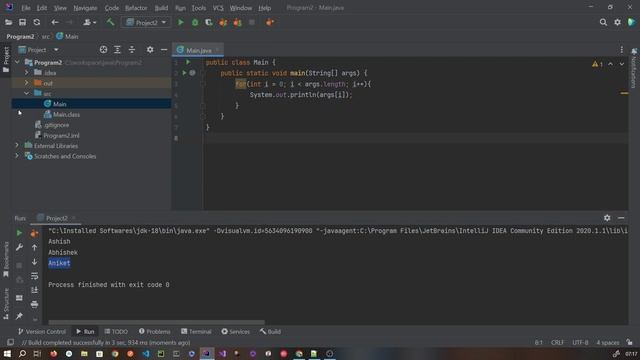This screenshot has width=640, height=360.
Task: Open the Terminal tool window
Action: [196, 331]
